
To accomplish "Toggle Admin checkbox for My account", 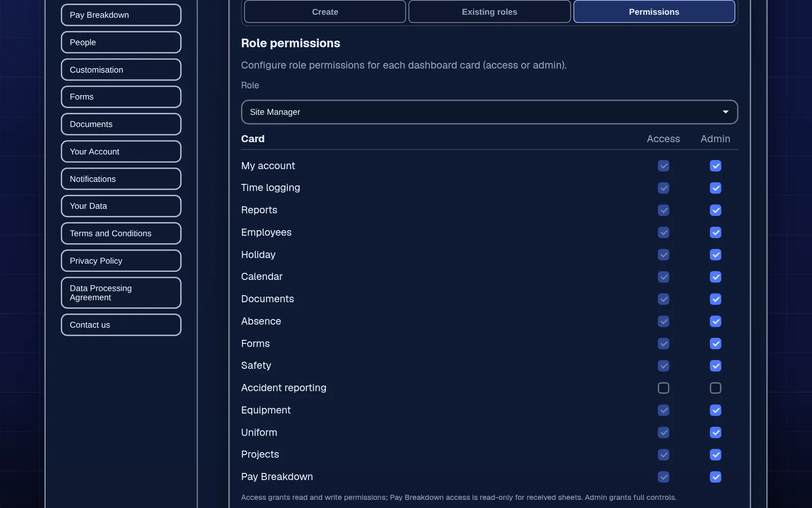I will coord(716,166).
